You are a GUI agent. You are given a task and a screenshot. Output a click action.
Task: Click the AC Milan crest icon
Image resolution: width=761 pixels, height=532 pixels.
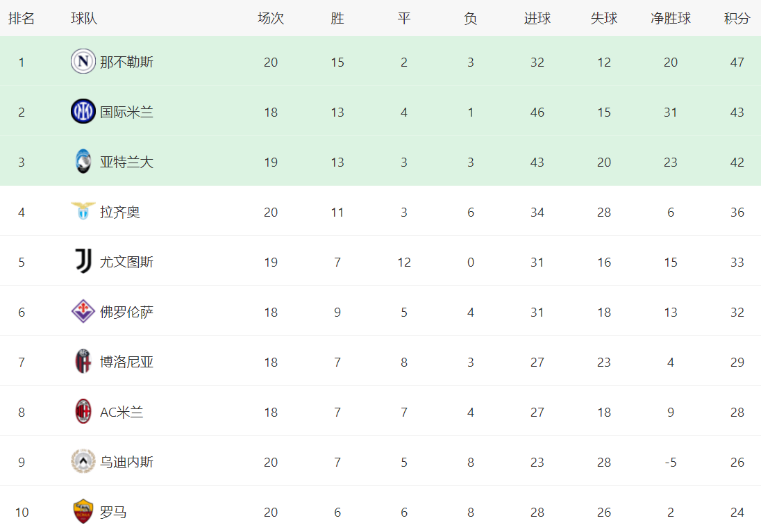[x=83, y=412]
